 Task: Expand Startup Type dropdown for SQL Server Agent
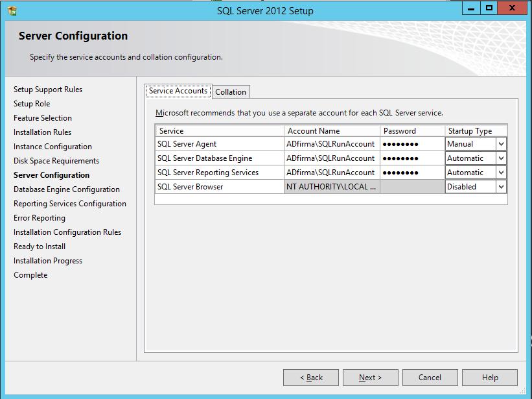point(501,144)
